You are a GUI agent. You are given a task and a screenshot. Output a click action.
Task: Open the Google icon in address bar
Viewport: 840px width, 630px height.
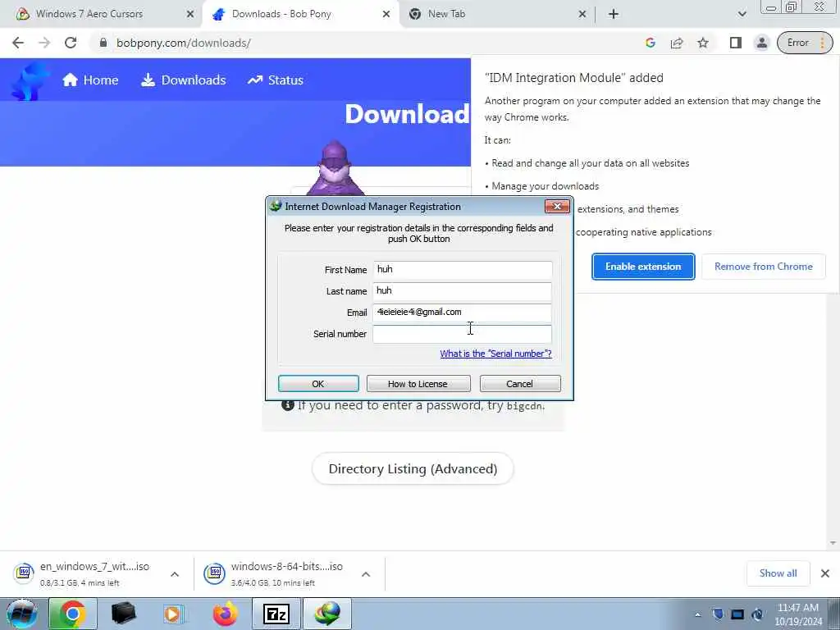(651, 43)
